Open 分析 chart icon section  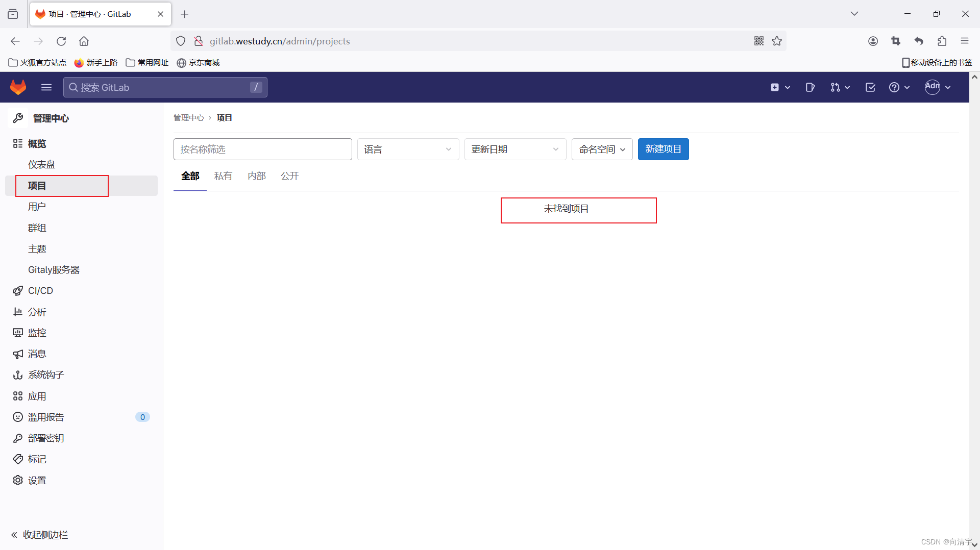click(x=81, y=312)
